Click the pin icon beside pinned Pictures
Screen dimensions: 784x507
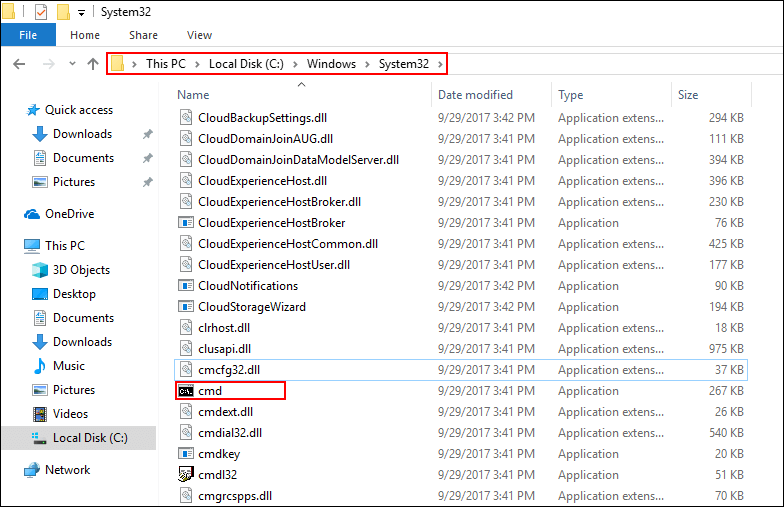(x=148, y=182)
